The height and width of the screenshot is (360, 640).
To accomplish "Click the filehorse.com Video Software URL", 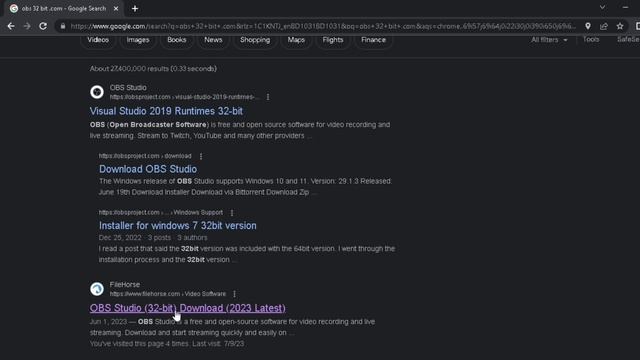I will (168, 294).
